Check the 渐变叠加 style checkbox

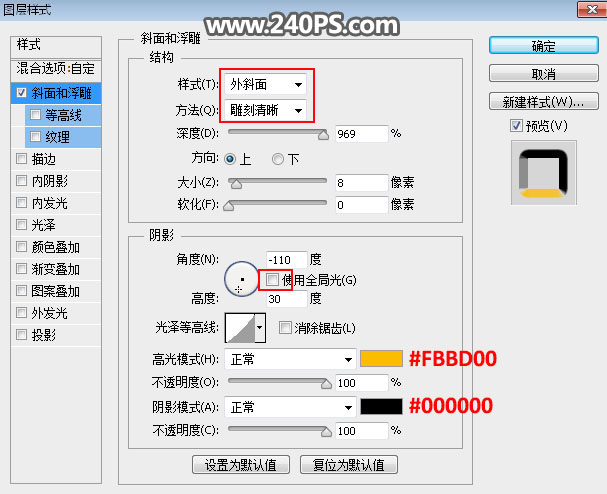pyautogui.click(x=21, y=269)
